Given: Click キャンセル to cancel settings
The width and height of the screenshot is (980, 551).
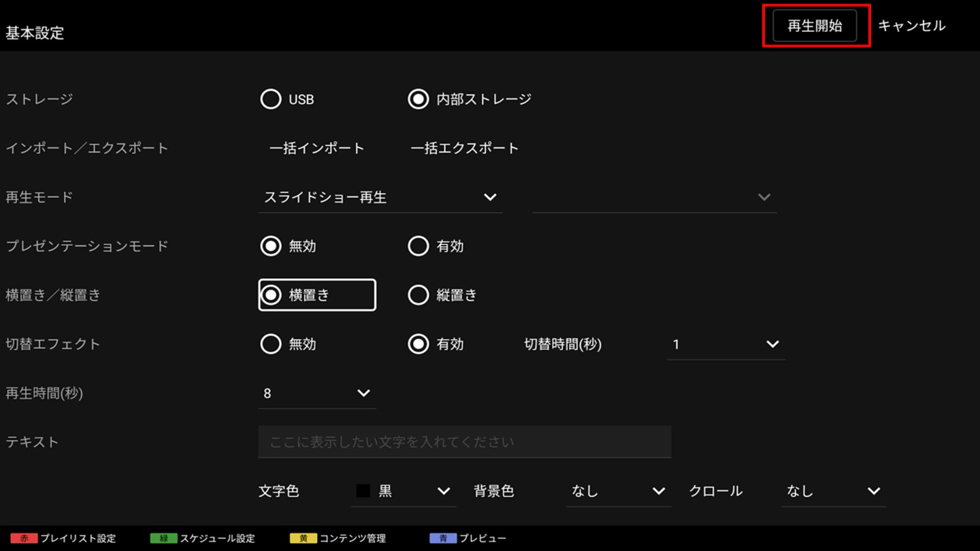Looking at the screenshot, I should (x=911, y=26).
